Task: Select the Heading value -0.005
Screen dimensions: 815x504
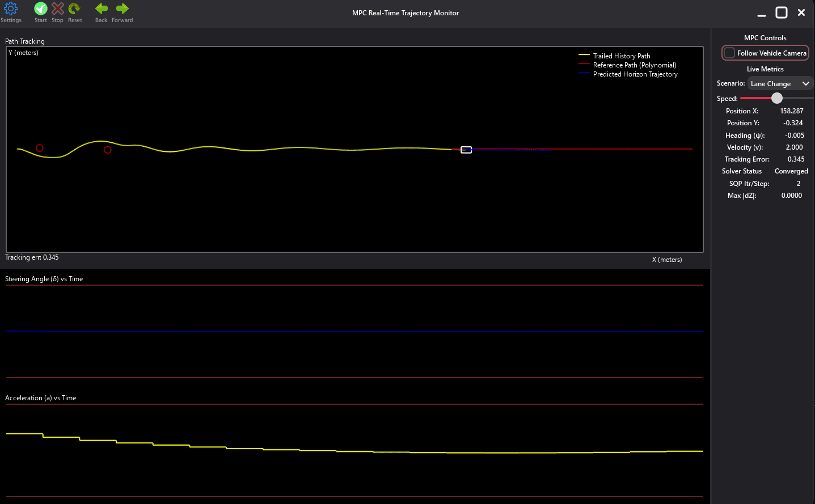Action: [x=795, y=135]
